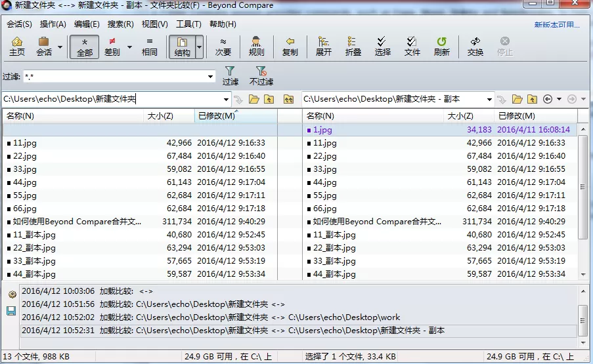Click the 新版本可用 link
Viewport: 593px width, 364px height.
point(556,25)
